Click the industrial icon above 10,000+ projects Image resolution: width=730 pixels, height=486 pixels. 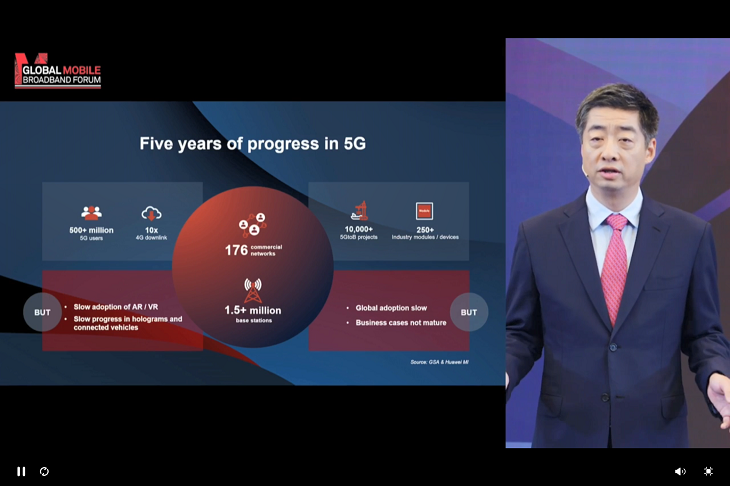[360, 211]
